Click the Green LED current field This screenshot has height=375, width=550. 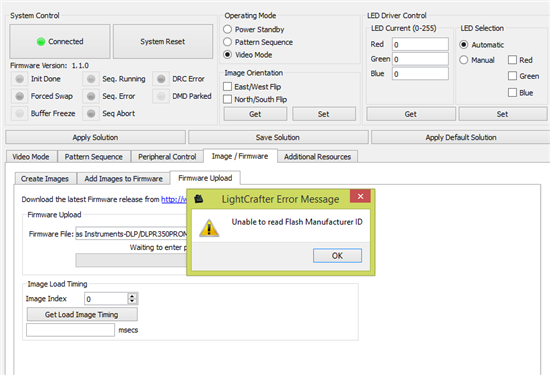pyautogui.click(x=420, y=59)
